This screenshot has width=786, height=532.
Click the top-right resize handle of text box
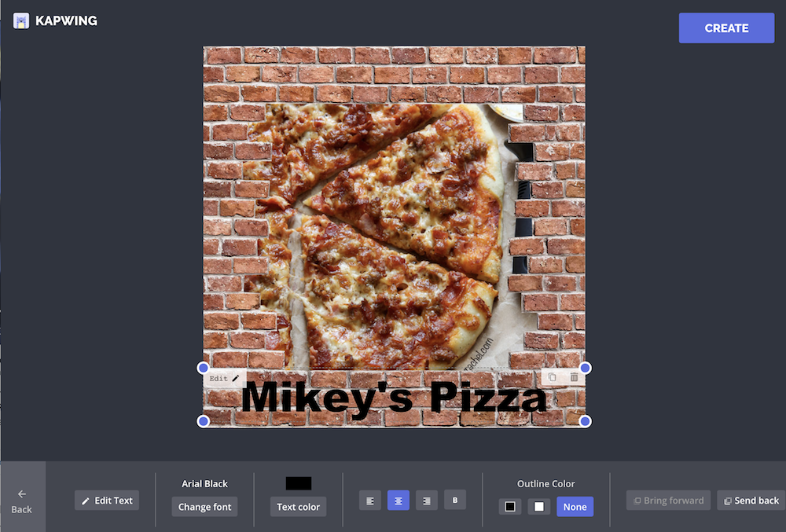pos(585,369)
